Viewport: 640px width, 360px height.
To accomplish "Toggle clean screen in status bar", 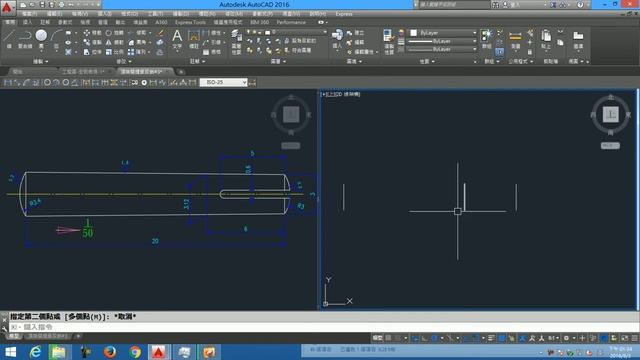I will [625, 338].
